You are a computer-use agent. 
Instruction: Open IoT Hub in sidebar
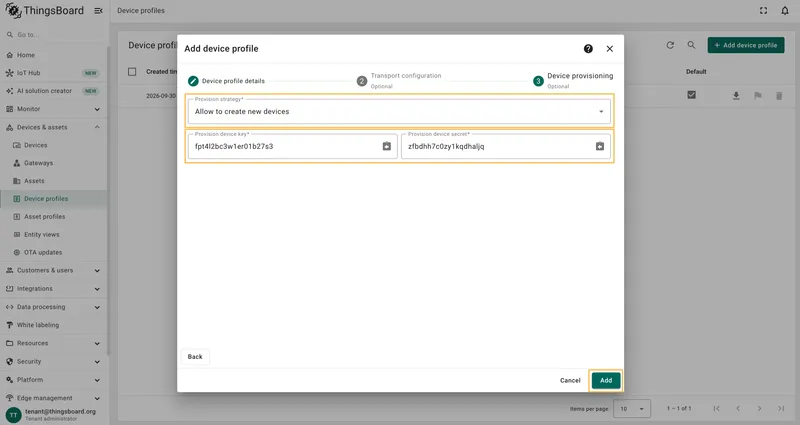click(54, 73)
